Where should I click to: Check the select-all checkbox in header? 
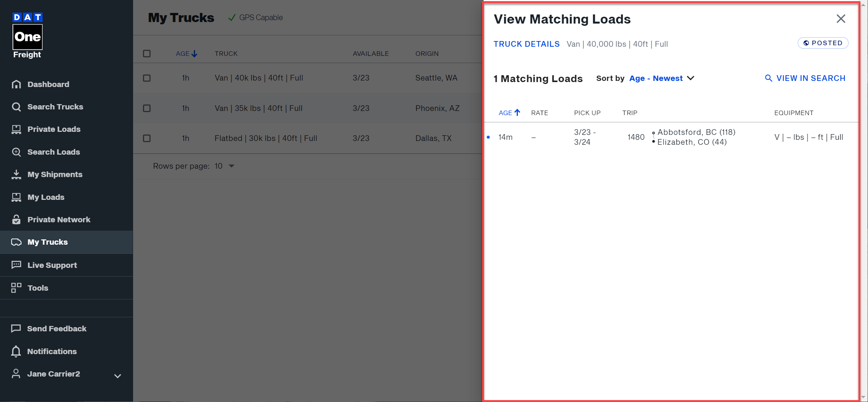coord(147,54)
